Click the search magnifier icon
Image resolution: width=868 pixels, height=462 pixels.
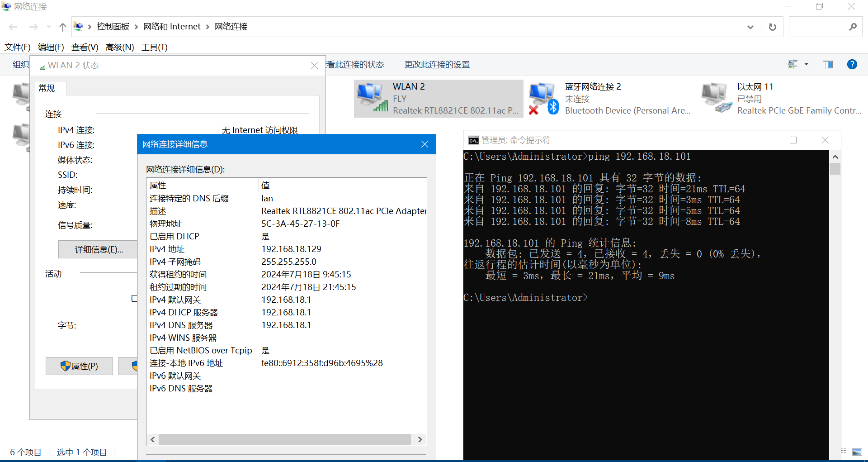(853, 27)
